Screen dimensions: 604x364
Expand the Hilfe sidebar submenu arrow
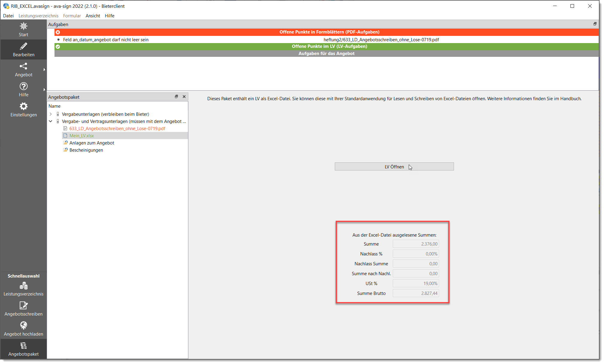point(44,89)
